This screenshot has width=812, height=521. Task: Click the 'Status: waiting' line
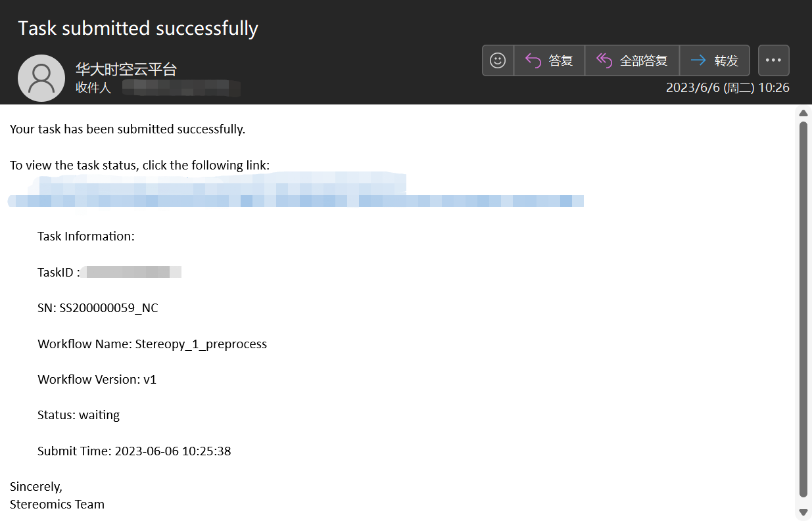point(79,415)
